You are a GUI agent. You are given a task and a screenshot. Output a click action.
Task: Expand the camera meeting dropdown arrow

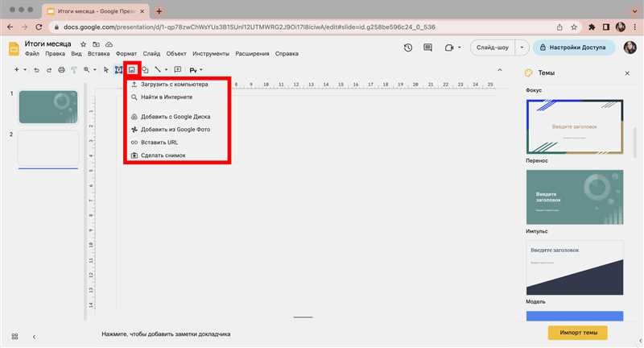click(459, 48)
